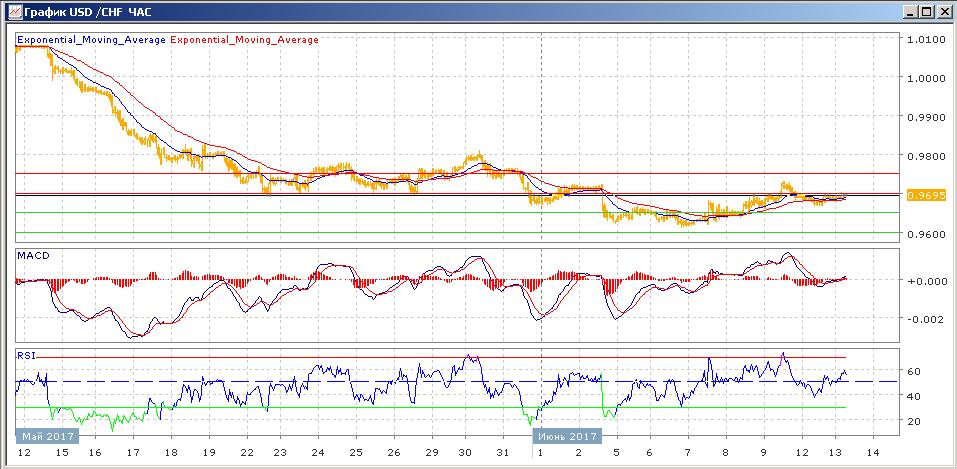
Task: Select the red Exponential_Moving_Average legend label
Action: coord(246,40)
